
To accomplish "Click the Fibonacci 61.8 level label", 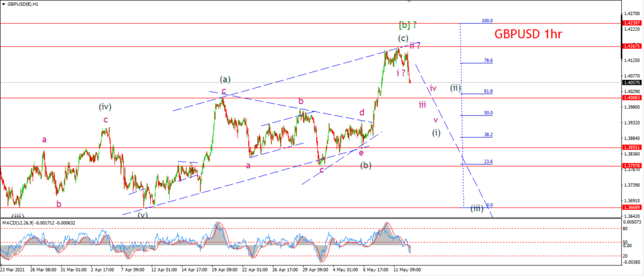I will coord(488,91).
